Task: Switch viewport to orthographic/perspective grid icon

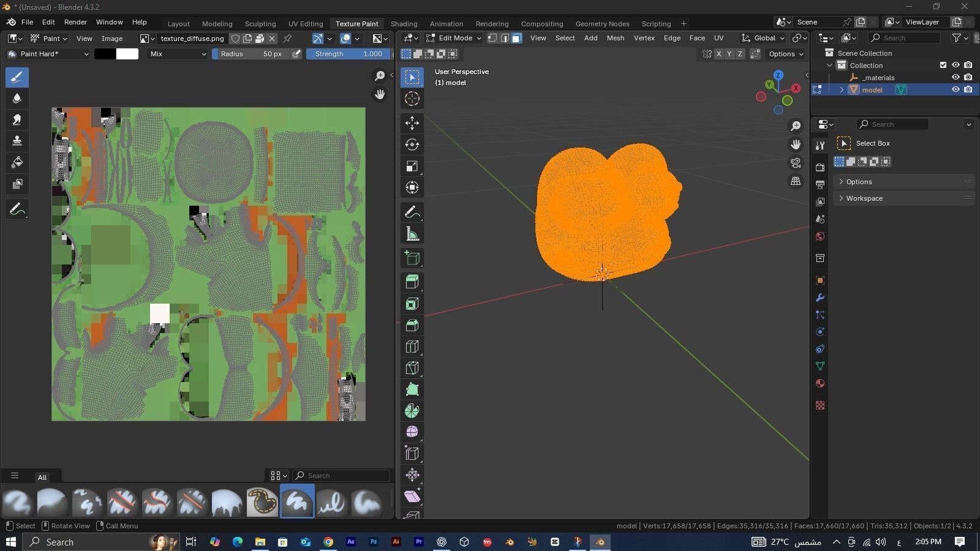Action: coord(796,181)
